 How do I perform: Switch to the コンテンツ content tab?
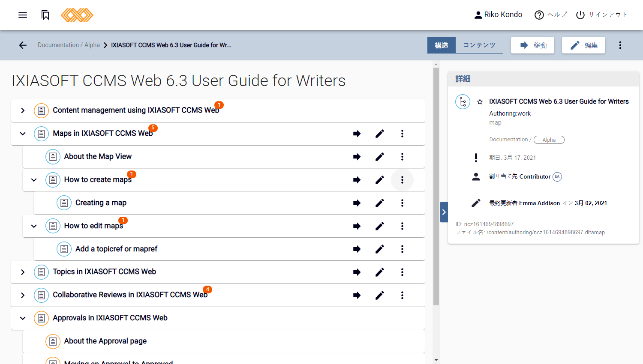point(479,45)
